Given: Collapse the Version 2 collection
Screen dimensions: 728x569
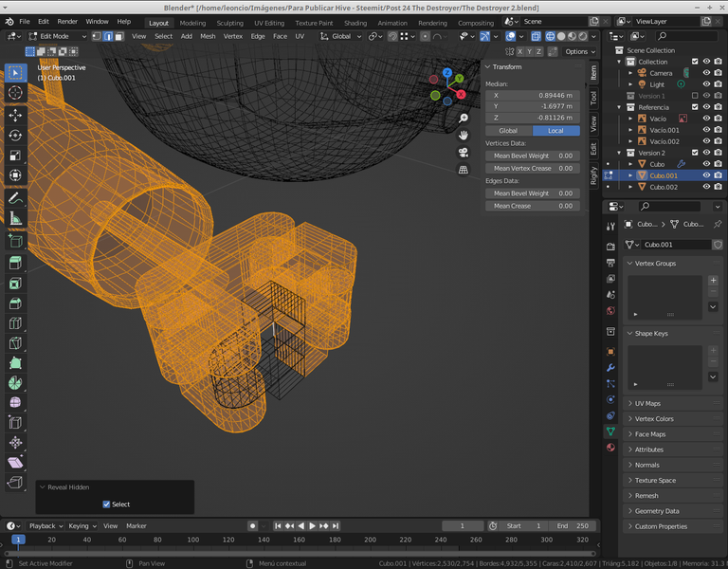Looking at the screenshot, I should tap(619, 153).
